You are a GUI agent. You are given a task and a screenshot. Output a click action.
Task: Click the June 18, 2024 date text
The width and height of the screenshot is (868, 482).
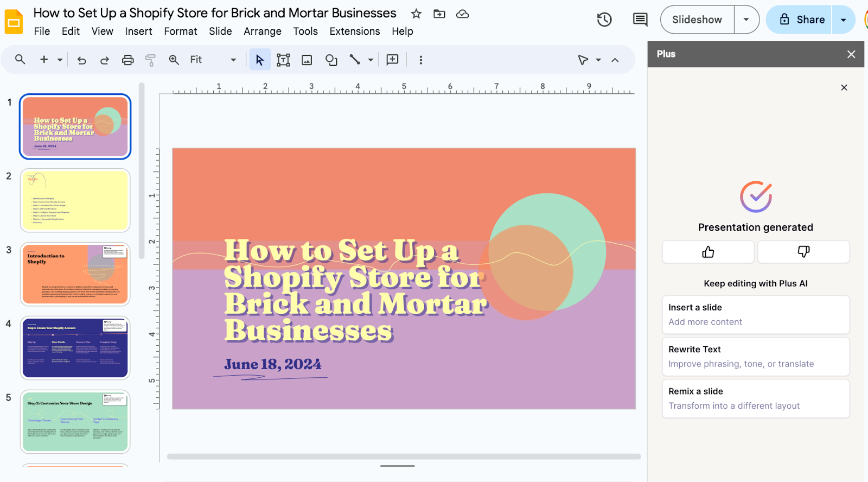(273, 364)
